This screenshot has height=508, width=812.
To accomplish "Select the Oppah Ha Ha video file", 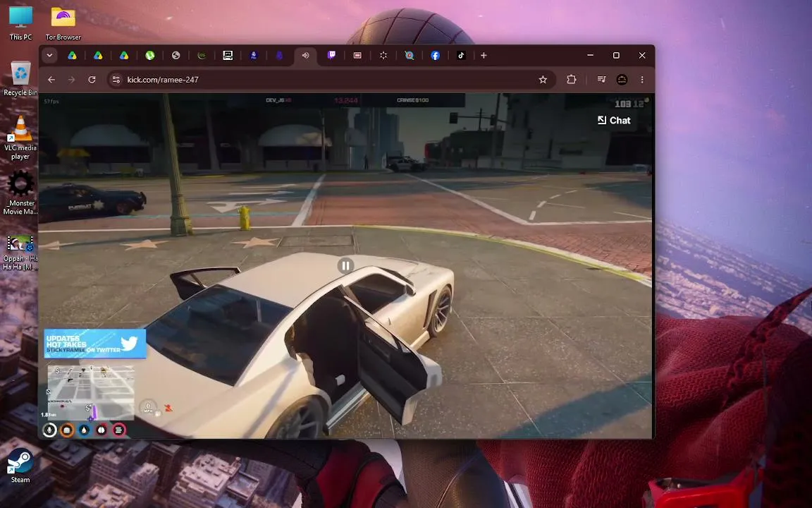I will 20,253.
